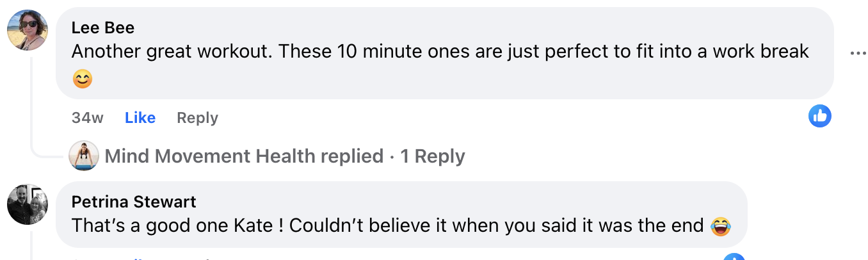Open the 34w comment timestamp
The height and width of the screenshot is (260, 868).
coord(88,118)
